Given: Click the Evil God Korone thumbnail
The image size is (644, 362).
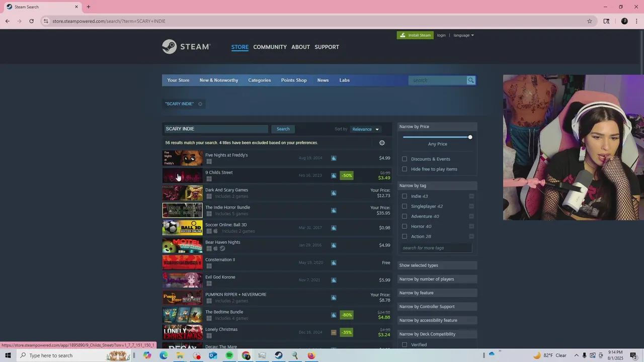Looking at the screenshot, I should [x=182, y=280].
